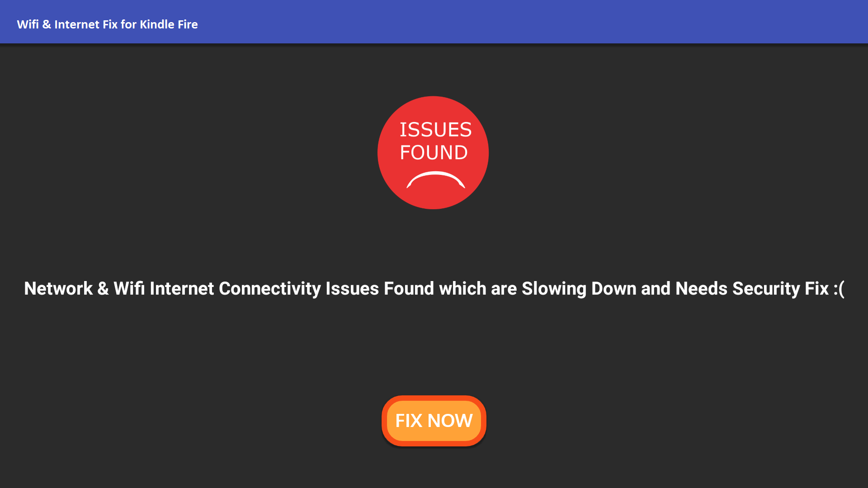Click the words Internet Connectivity in message
Screen dimensions: 868x488
click(x=235, y=288)
